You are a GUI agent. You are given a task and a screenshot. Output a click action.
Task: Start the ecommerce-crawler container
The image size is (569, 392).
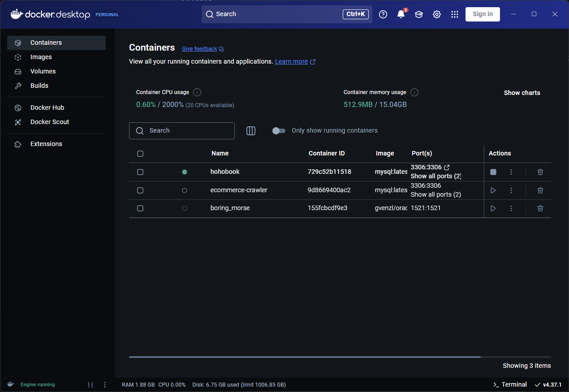tap(493, 190)
